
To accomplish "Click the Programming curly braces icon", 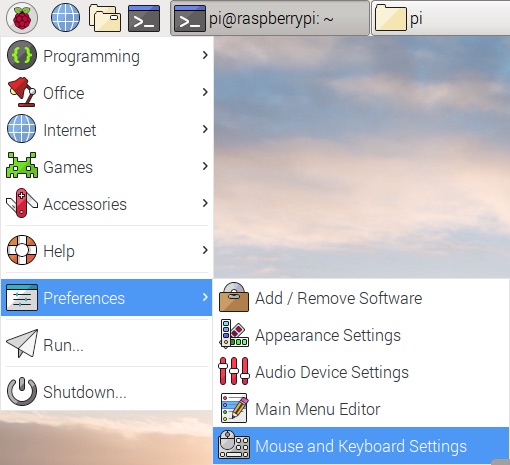I will (22, 55).
